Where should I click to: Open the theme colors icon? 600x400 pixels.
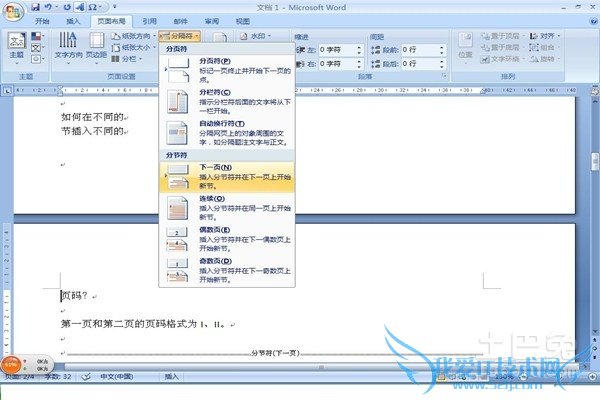pos(36,36)
